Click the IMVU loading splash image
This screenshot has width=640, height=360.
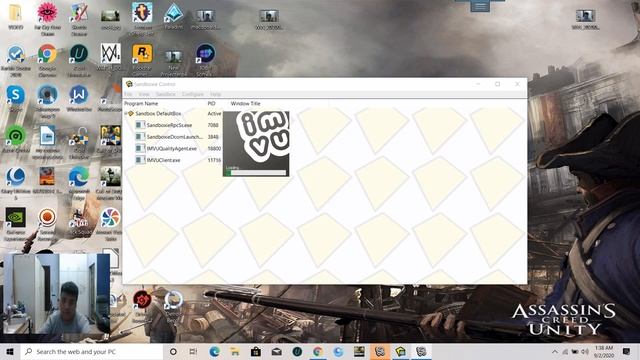tap(256, 144)
